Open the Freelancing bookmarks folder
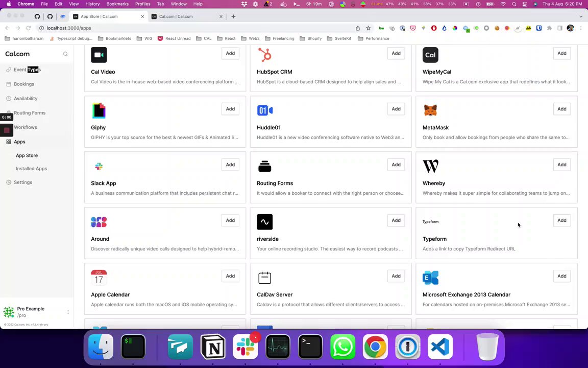588x368 pixels. click(x=279, y=38)
